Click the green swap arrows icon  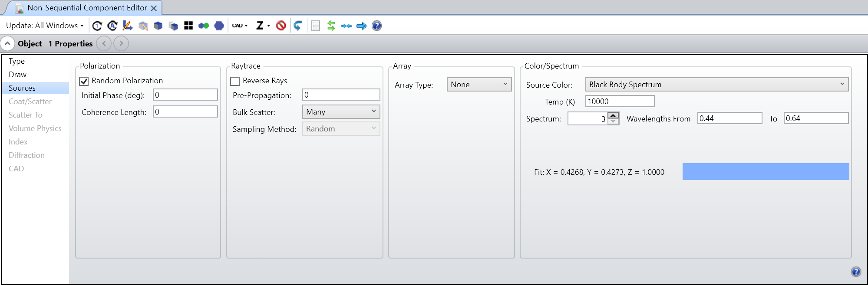[x=331, y=26]
